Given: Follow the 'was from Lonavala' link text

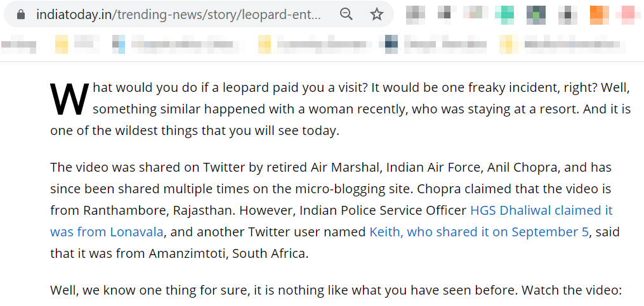Looking at the screenshot, I should pos(107,232).
